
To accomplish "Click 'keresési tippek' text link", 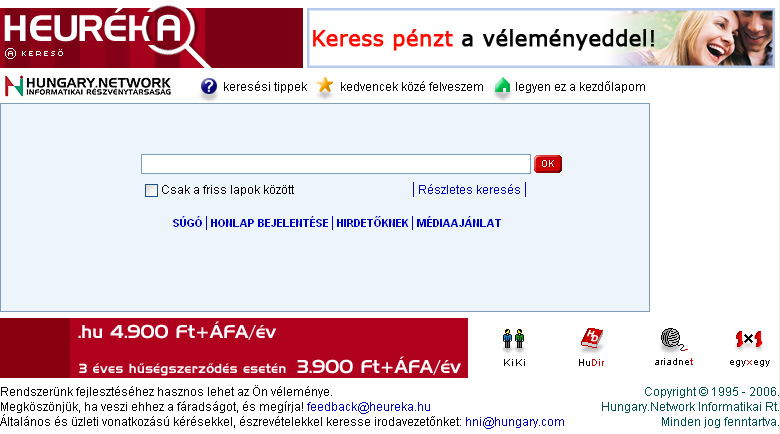I will [x=265, y=87].
